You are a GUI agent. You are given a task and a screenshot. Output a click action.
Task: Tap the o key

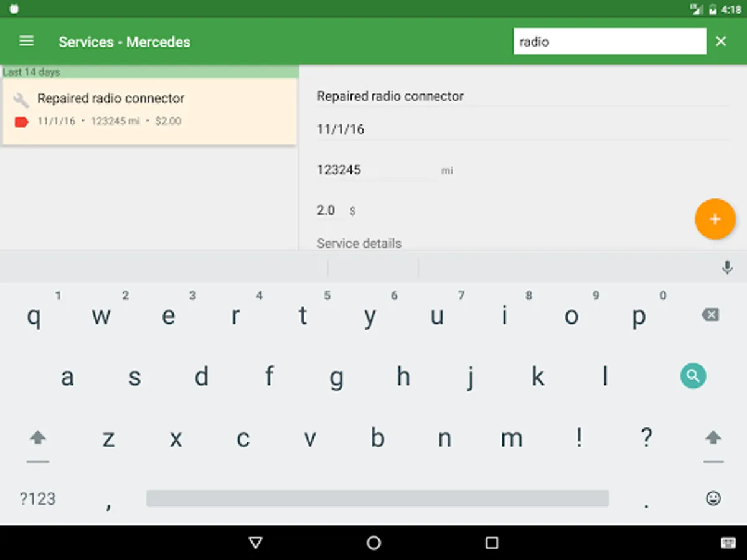click(x=571, y=316)
